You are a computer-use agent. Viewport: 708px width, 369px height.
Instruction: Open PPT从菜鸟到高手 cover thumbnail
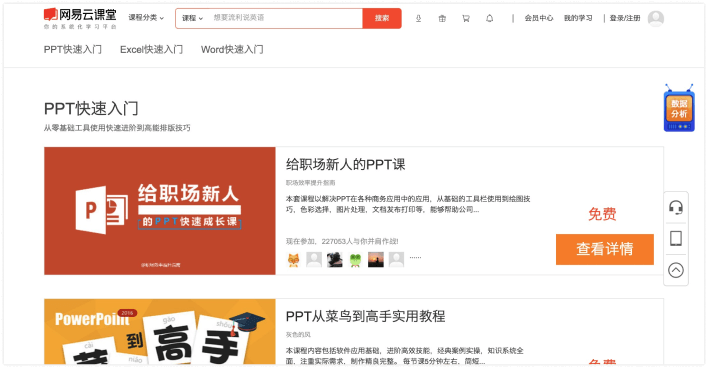(160, 332)
